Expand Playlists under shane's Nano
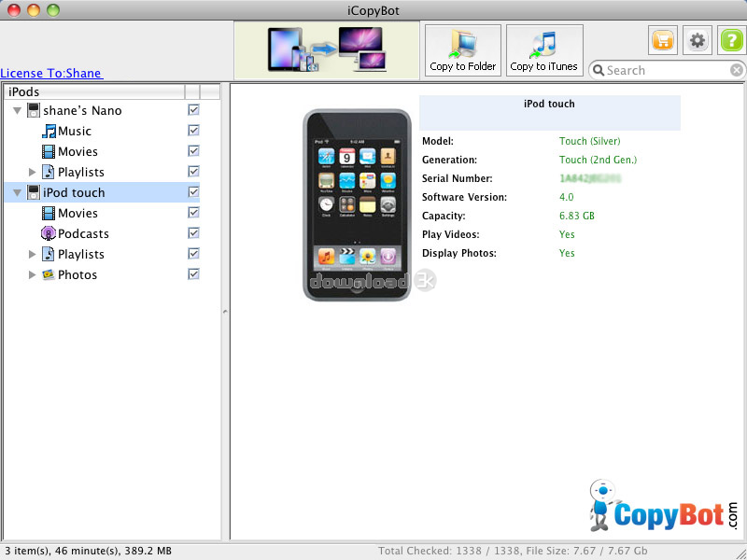This screenshot has width=747, height=560. (33, 172)
